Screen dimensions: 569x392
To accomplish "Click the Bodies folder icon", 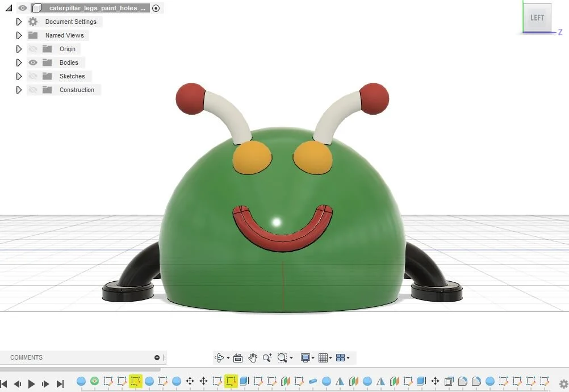I will pos(47,62).
